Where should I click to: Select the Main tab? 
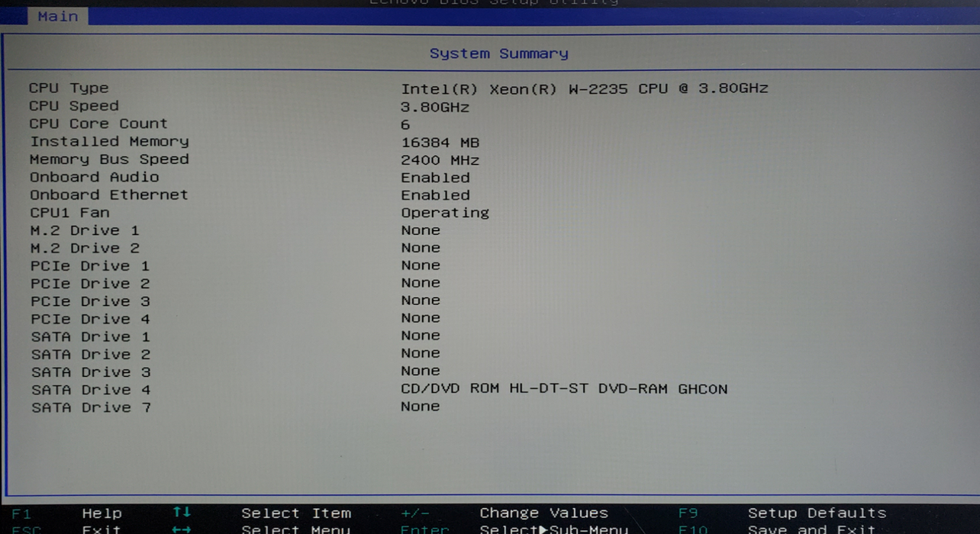pos(58,16)
